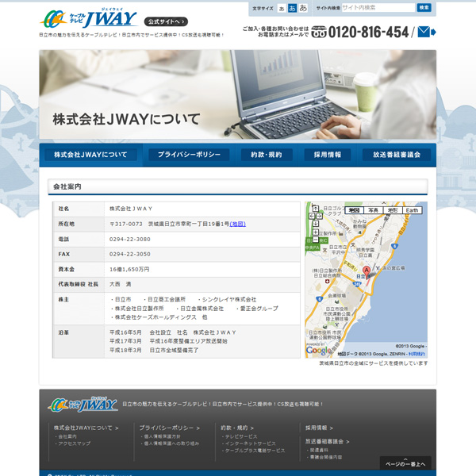Screen dimensions: 476x476
Task: Open the 約款・規約 nav tab
Action: click(267, 155)
